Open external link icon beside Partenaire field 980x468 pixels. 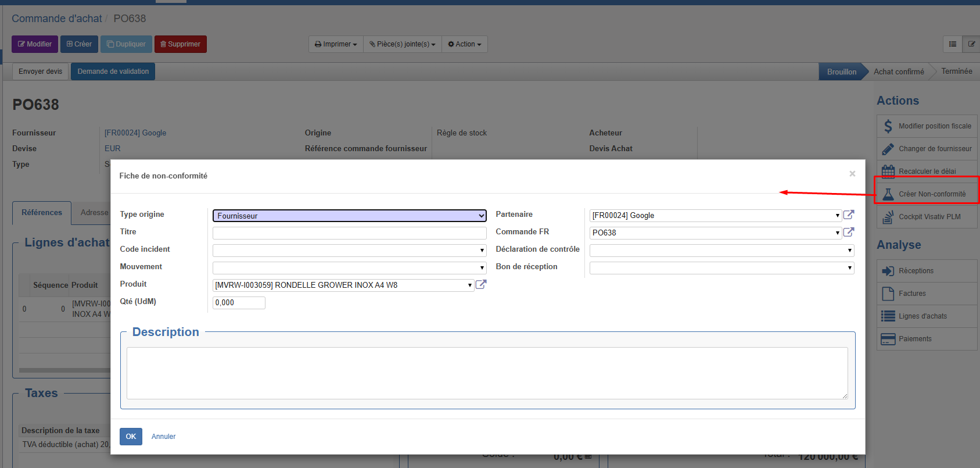click(x=848, y=215)
